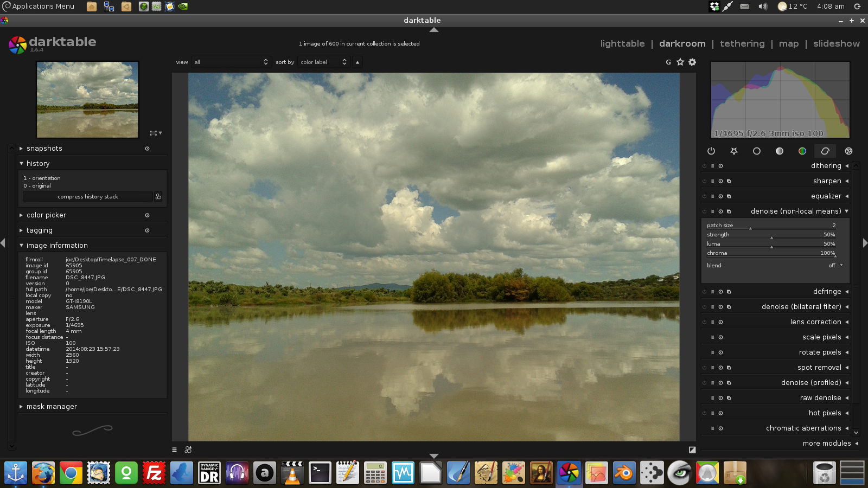Image resolution: width=868 pixels, height=488 pixels.
Task: Click the icon at the bottom-right corner below the image
Action: tap(692, 450)
